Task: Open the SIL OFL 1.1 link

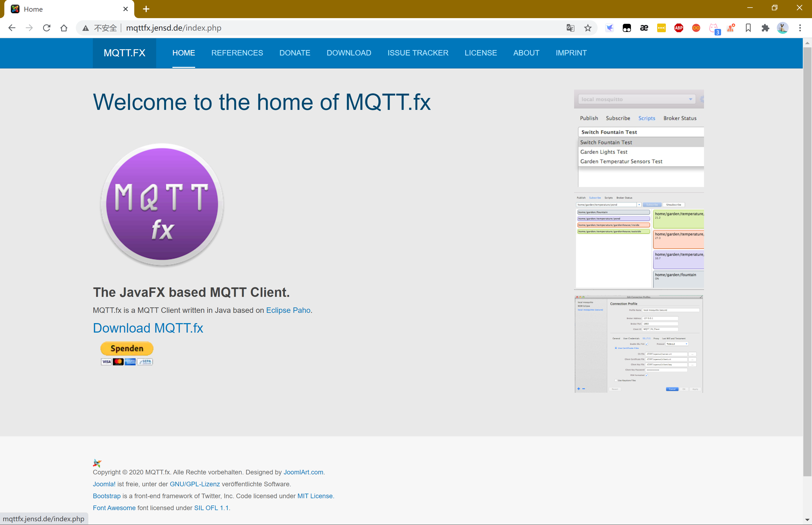Action: coord(211,508)
